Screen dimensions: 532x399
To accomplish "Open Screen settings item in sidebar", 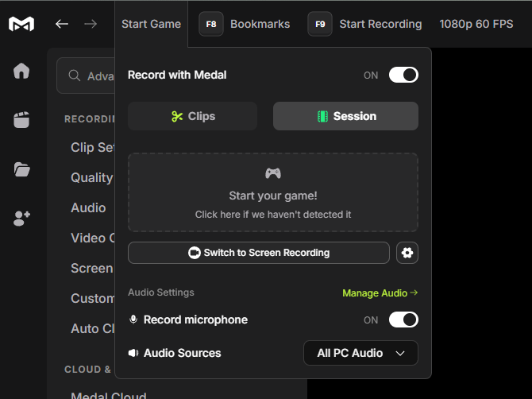I will 91,269.
